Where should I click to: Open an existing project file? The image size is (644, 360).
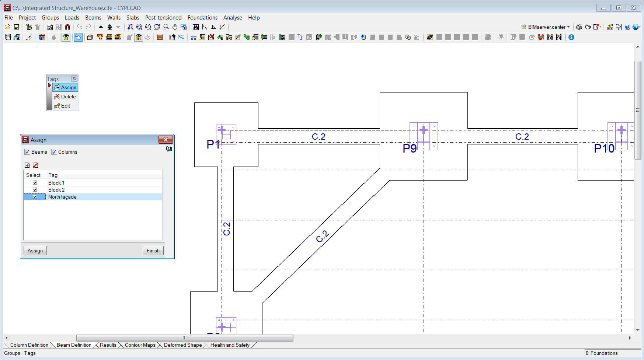[x=7, y=27]
